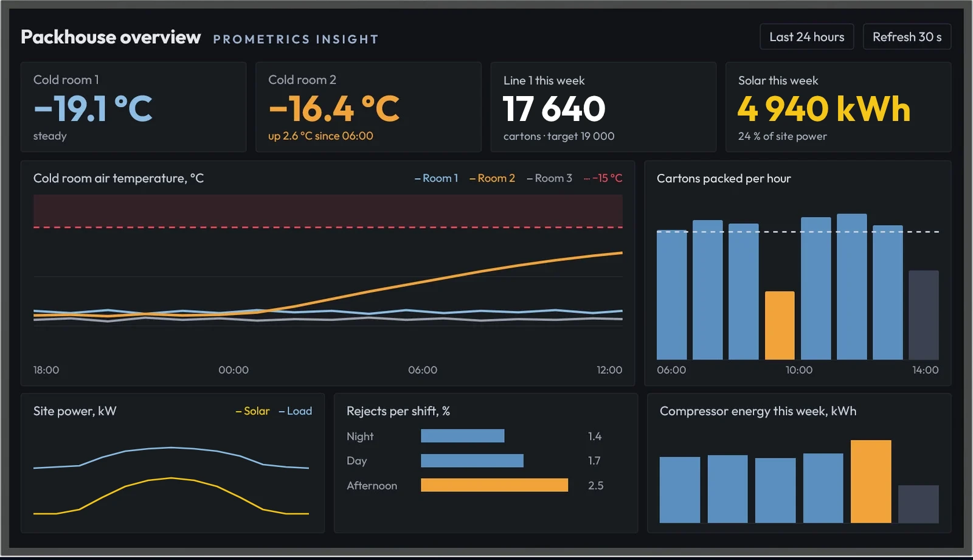Click the orange bar in Cartons packed chart

[780, 325]
